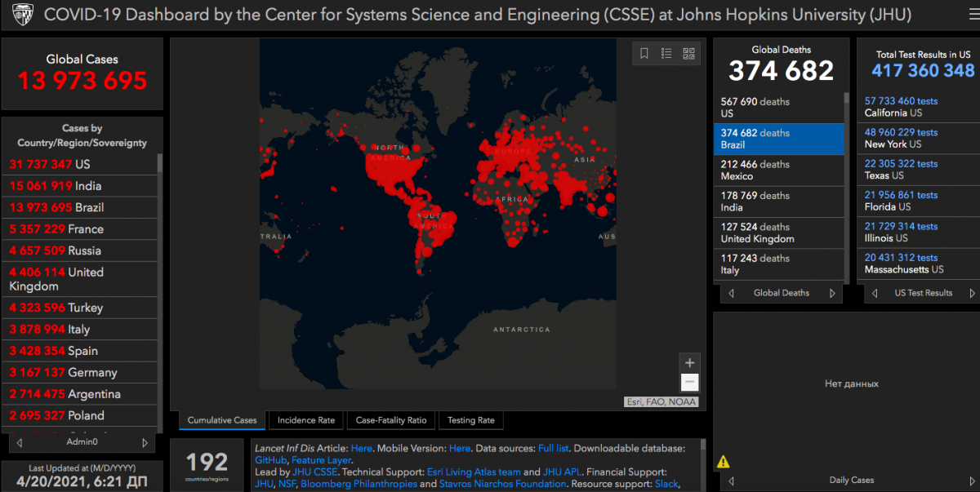Screen dimensions: 980x492
Task: Open the JHU APL link
Action: 563,472
